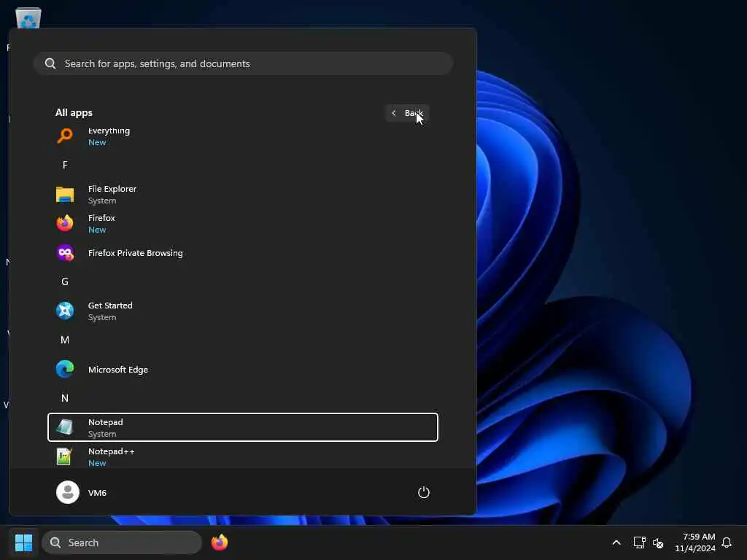Select the "Microsoft Edge" label

118,370
